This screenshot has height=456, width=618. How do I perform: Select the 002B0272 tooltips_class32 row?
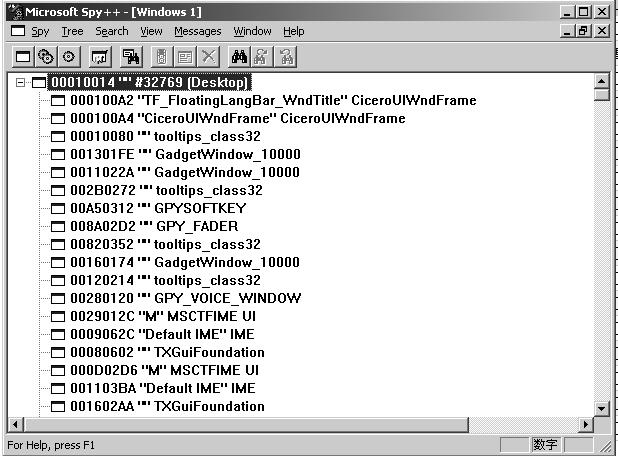166,191
